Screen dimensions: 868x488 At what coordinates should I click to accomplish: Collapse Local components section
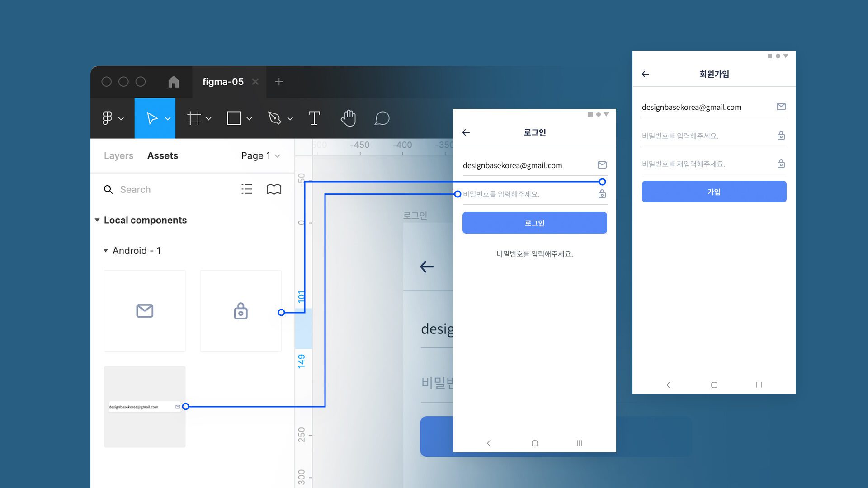97,220
